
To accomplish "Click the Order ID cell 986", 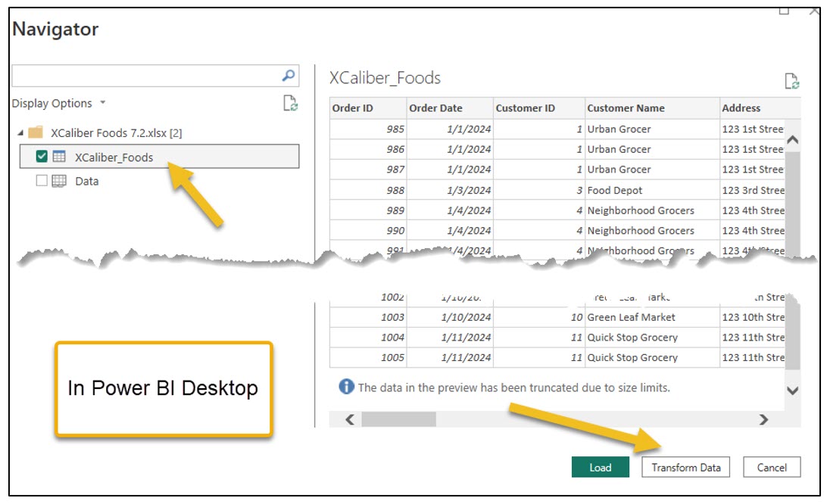I will click(x=368, y=150).
